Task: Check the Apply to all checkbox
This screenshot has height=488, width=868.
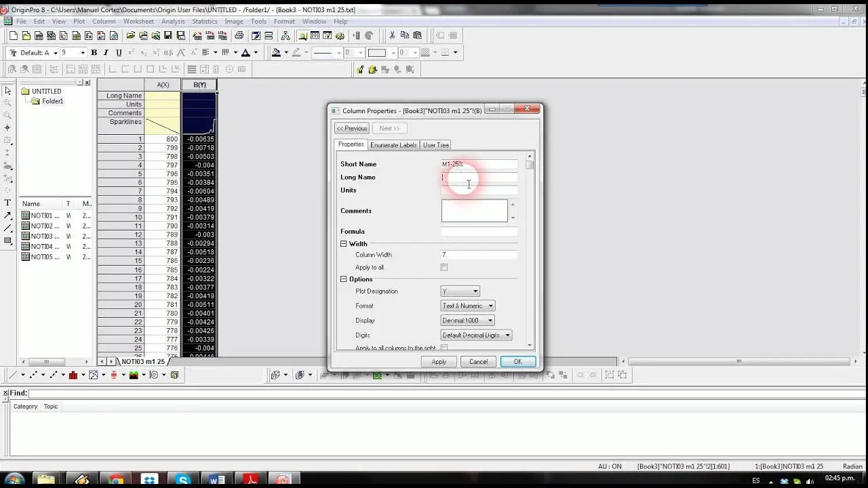Action: pos(444,268)
